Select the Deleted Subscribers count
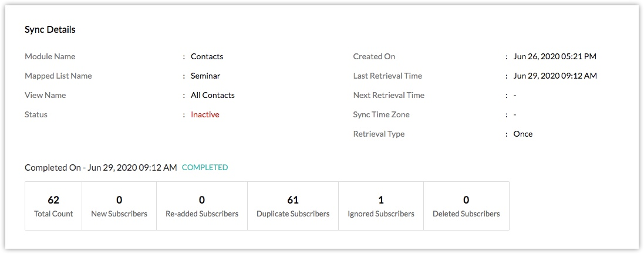644x254 pixels. (x=466, y=206)
